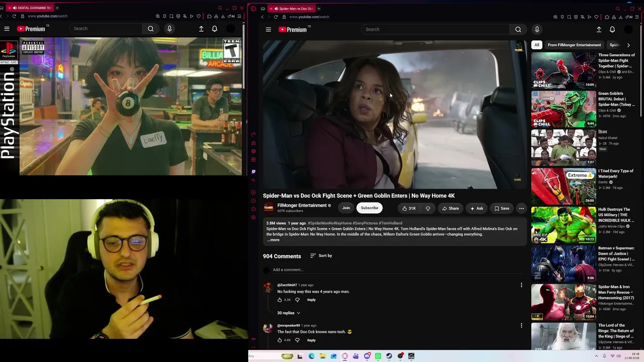Screen dimensions: 644x362
Task: Open WhatsApp from the taskbar
Action: point(378,356)
